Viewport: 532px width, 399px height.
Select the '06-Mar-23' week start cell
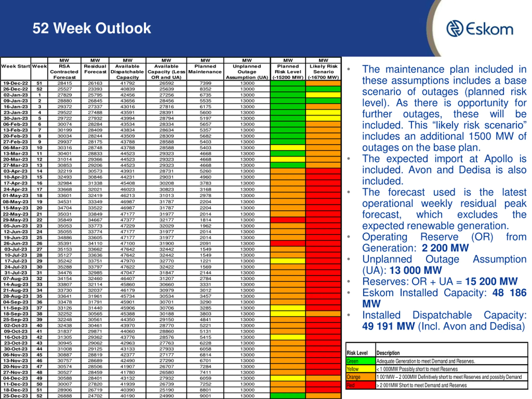[x=16, y=148]
